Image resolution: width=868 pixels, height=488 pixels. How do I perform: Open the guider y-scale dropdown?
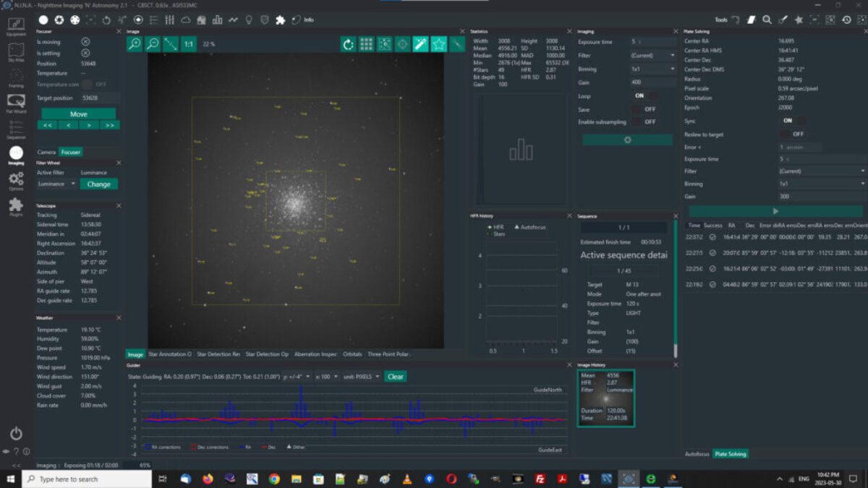(297, 377)
